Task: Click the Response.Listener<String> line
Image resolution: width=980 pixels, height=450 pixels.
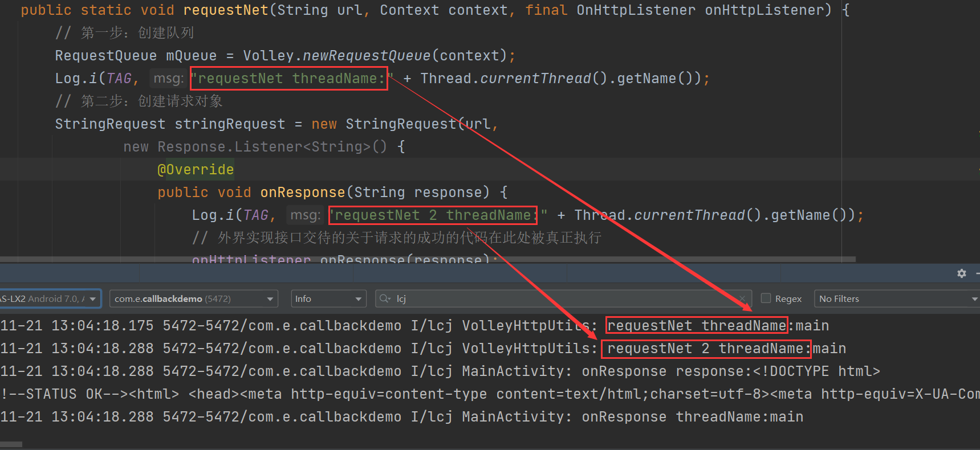Action: [264, 147]
